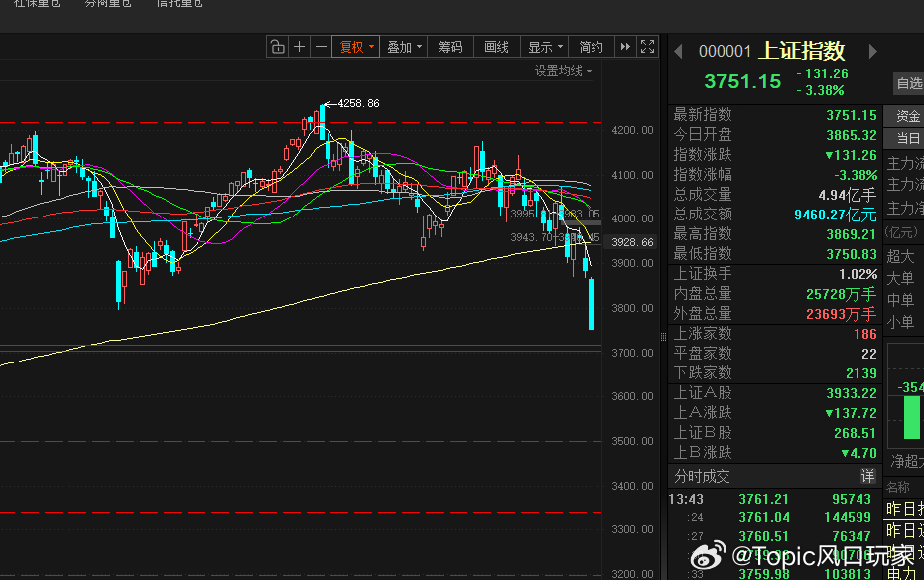Screen dimensions: 924x580
Task: Click 平盘家数 count 22
Action: [x=869, y=354]
